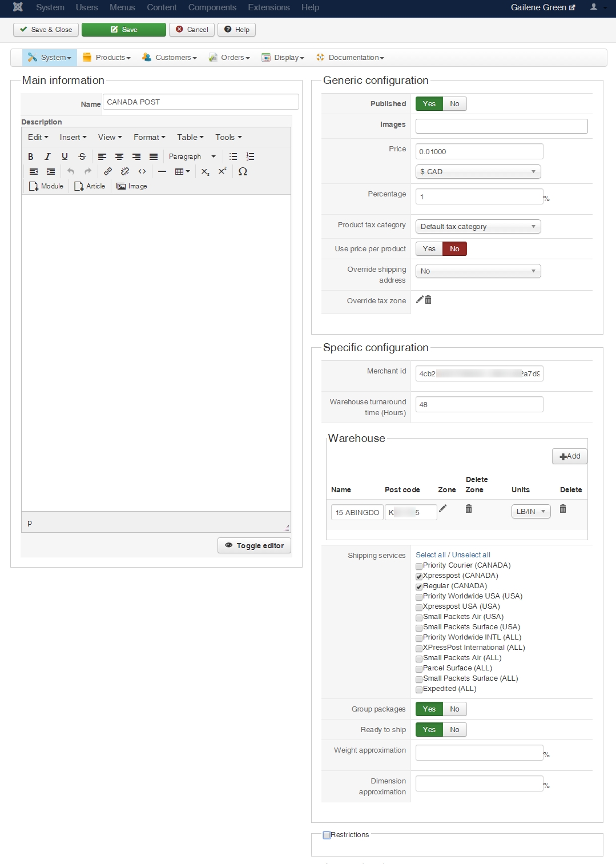Insert special character omega
The height and width of the screenshot is (864, 616).
pyautogui.click(x=243, y=171)
